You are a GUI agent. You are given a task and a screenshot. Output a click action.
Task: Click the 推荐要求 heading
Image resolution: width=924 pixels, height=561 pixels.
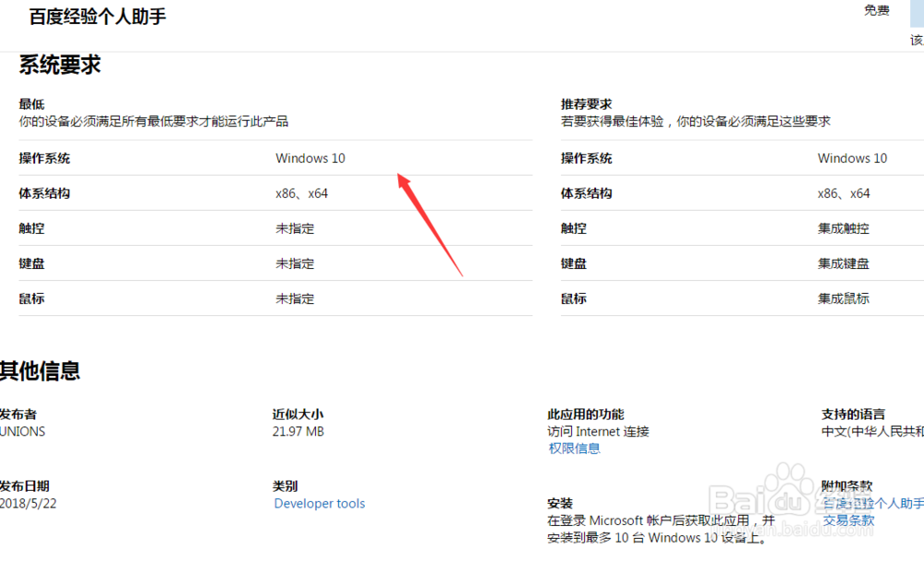click(587, 104)
